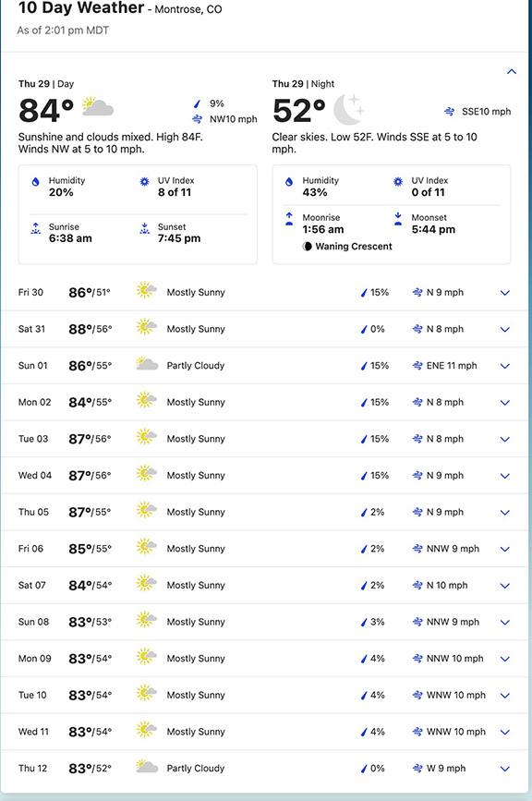Click the daytime UV Index sun icon
Viewport: 532px width, 801px height.
144,181
